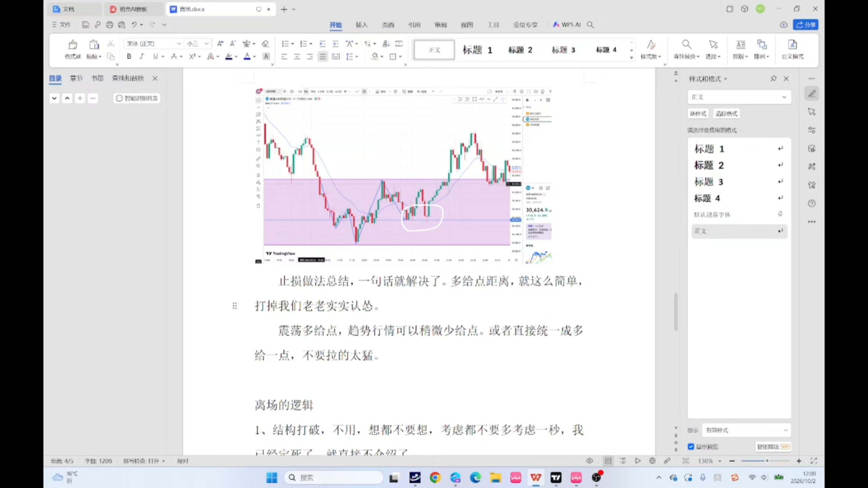Toggle eye-protection mode in status bar
Image resolution: width=868 pixels, height=488 pixels.
[590, 461]
